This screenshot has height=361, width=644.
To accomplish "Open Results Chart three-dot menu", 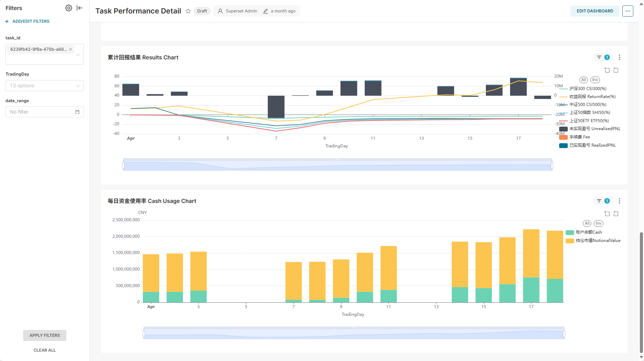I will coord(619,57).
